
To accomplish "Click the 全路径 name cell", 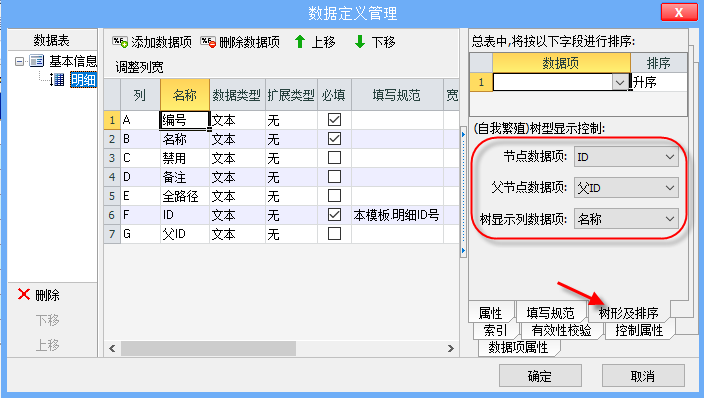I will coord(185,196).
